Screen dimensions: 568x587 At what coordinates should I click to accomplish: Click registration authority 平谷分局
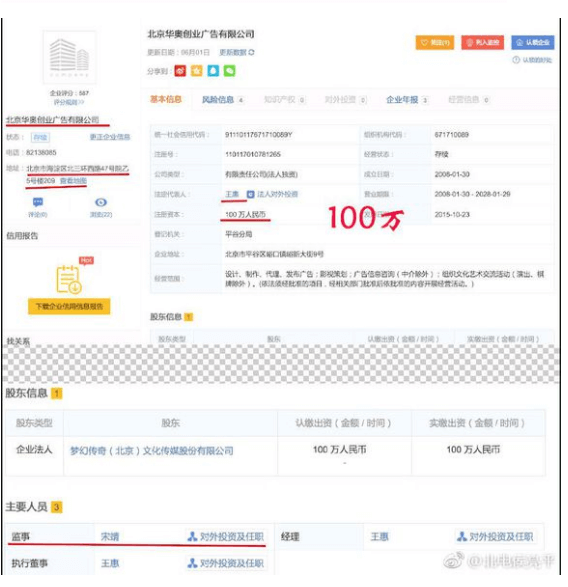[239, 234]
